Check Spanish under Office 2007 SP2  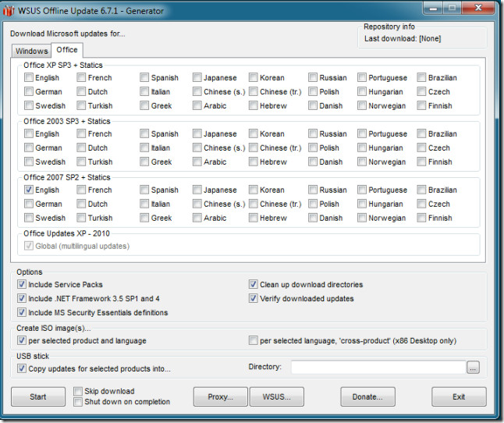click(x=144, y=190)
